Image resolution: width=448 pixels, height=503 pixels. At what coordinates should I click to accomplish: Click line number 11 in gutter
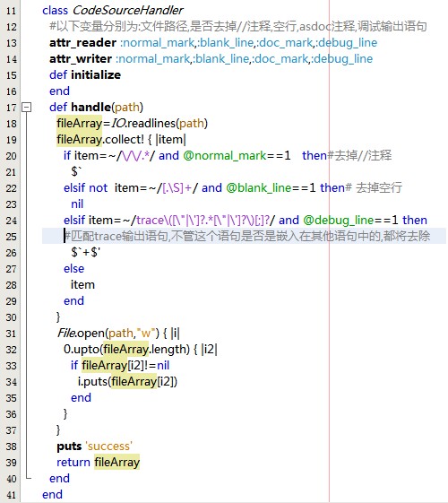(x=11, y=11)
